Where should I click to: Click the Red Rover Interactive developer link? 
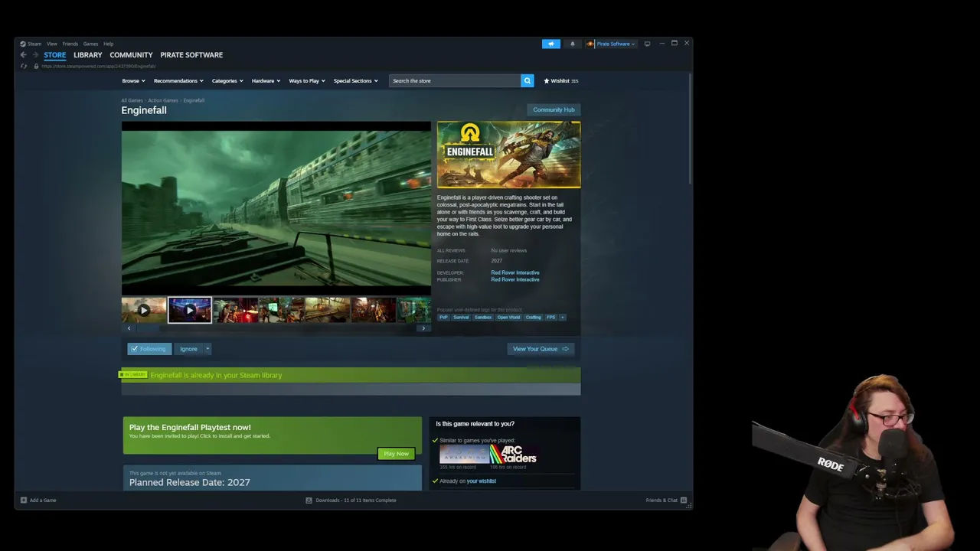515,272
